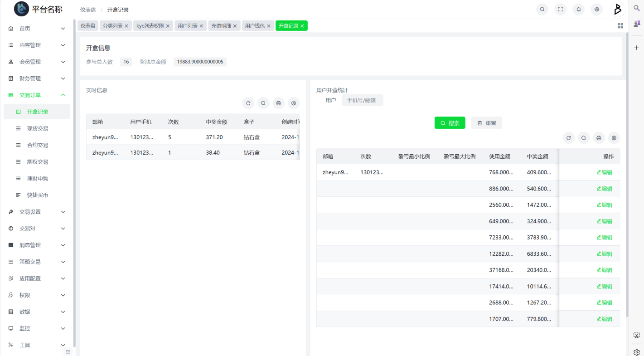This screenshot has width=644, height=356.
Task: Click the search icon in top header
Action: click(542, 9)
